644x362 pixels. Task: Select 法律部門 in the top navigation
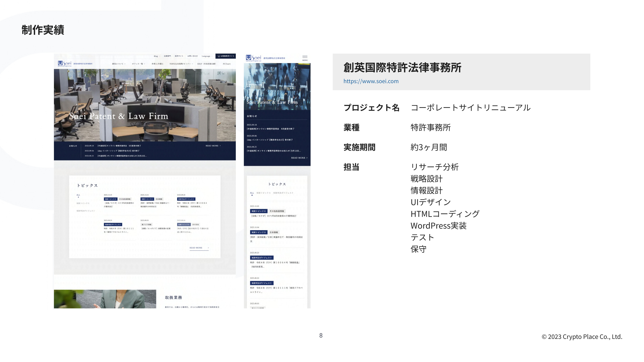tap(167, 56)
